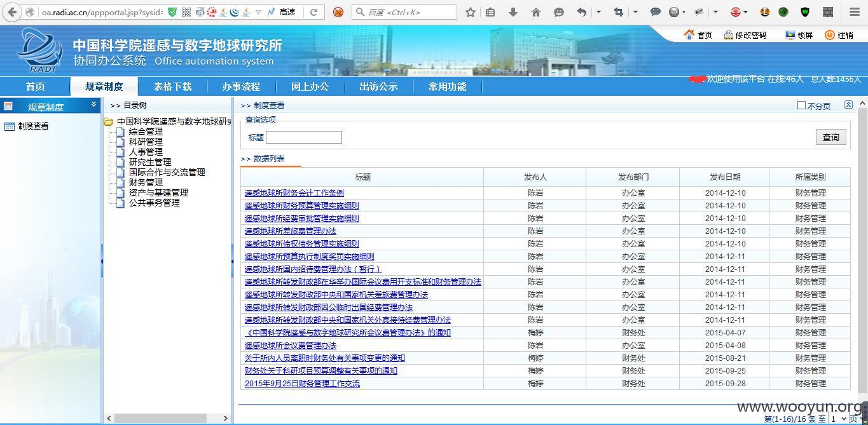Click the blue chat bubble toolbar icon
Screen dimensions: 868x425
tap(656, 12)
